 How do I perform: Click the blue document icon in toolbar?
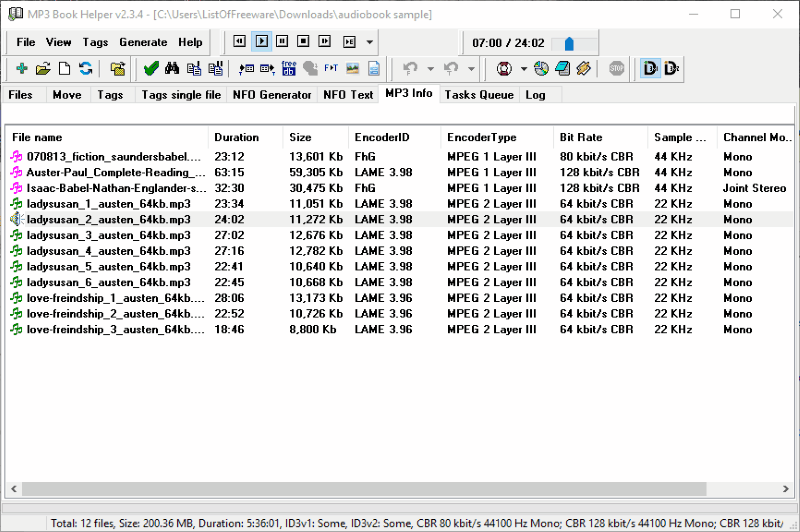tap(374, 68)
